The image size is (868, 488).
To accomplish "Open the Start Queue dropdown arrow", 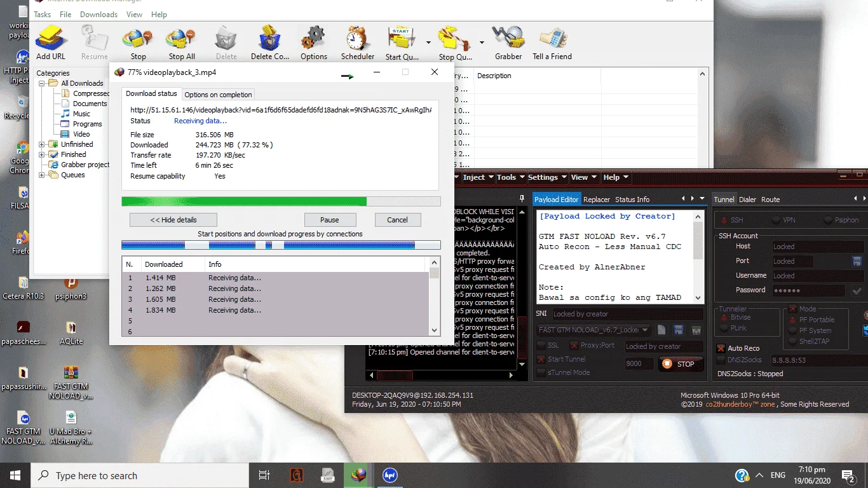I will tap(428, 43).
